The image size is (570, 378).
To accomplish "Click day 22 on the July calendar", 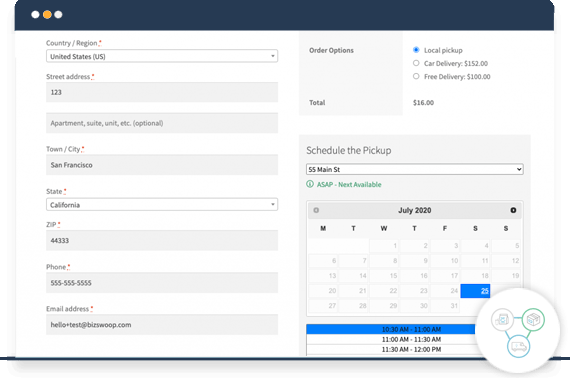I will coord(384,291).
